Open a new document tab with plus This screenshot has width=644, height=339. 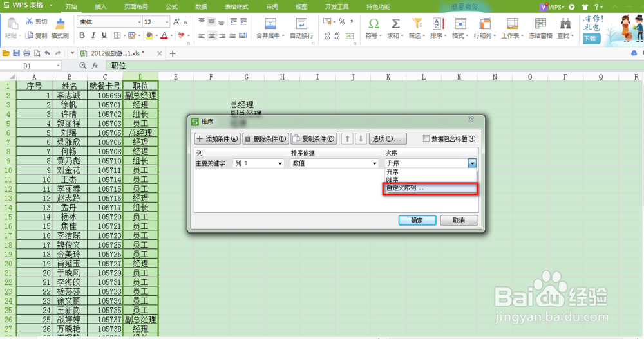pos(173,53)
